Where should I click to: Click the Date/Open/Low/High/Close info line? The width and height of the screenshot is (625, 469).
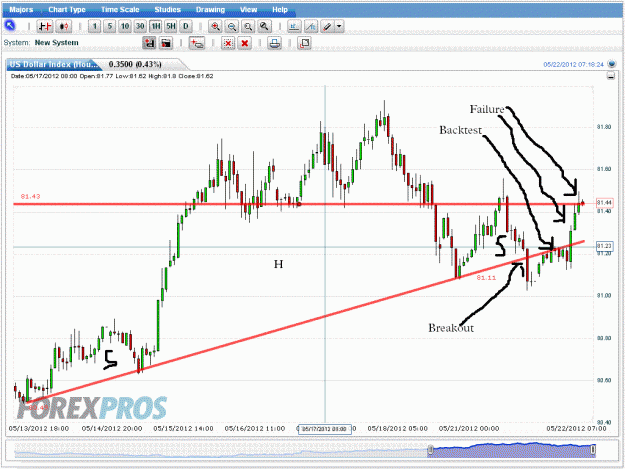coord(112,76)
